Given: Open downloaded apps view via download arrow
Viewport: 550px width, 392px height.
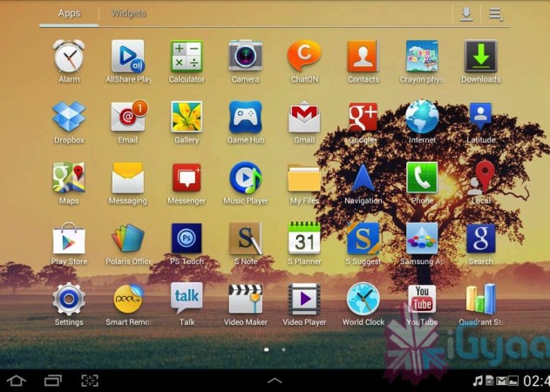Looking at the screenshot, I should pyautogui.click(x=466, y=13).
